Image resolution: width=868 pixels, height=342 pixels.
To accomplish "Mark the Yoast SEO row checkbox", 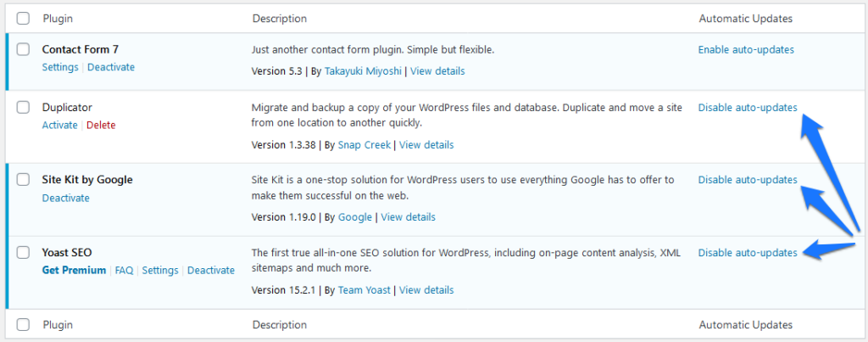I will 23,253.
